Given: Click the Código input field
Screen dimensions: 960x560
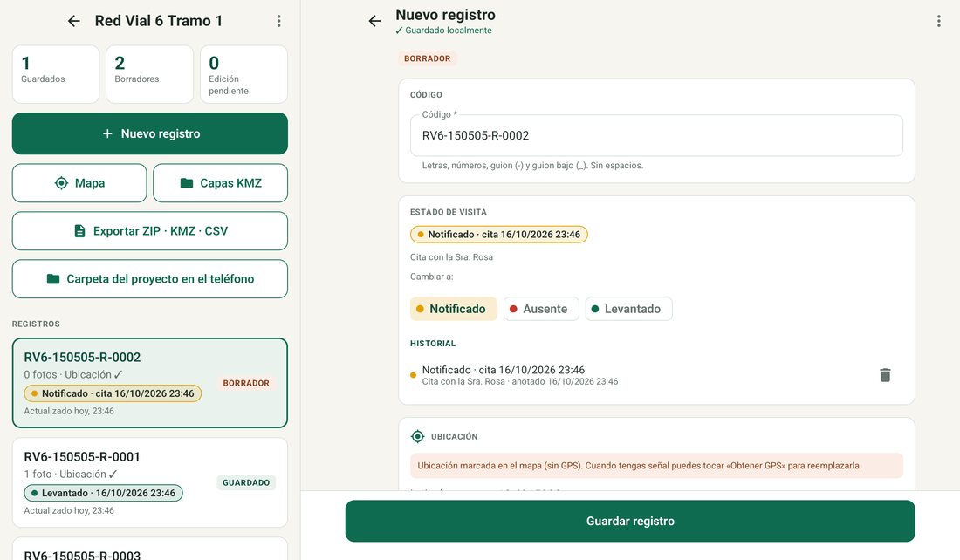Looking at the screenshot, I should pos(656,135).
